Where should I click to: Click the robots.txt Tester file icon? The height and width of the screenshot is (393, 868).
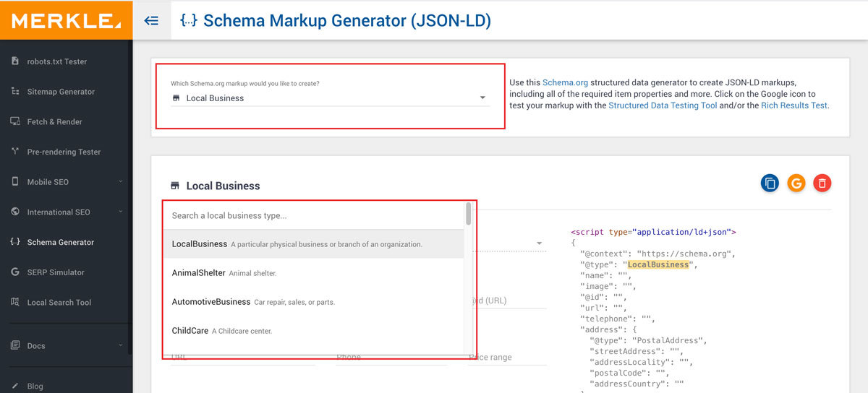[14, 61]
